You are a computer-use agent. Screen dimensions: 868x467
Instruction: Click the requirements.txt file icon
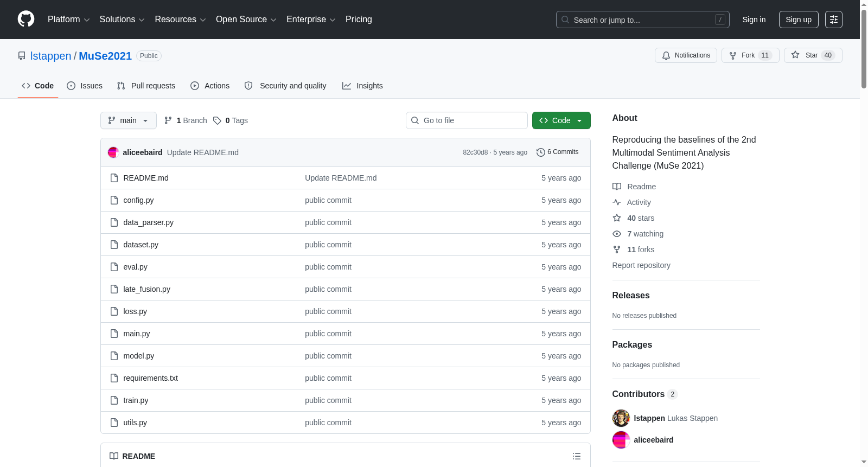[x=114, y=378]
